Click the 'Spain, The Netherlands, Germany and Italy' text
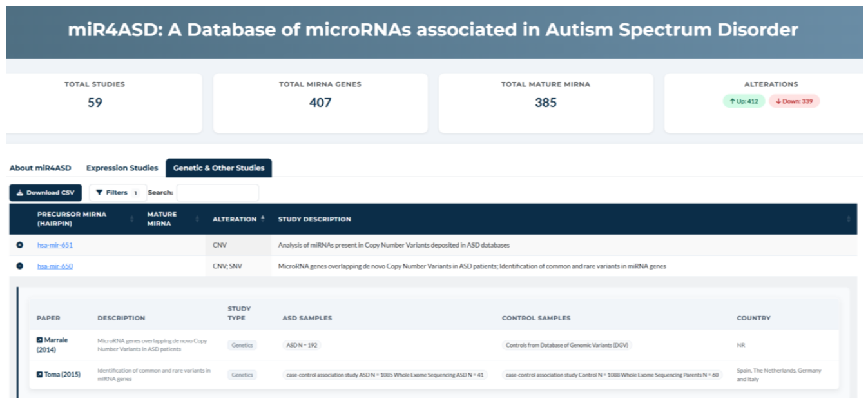Screen dimensions: 868x403 click(779, 375)
